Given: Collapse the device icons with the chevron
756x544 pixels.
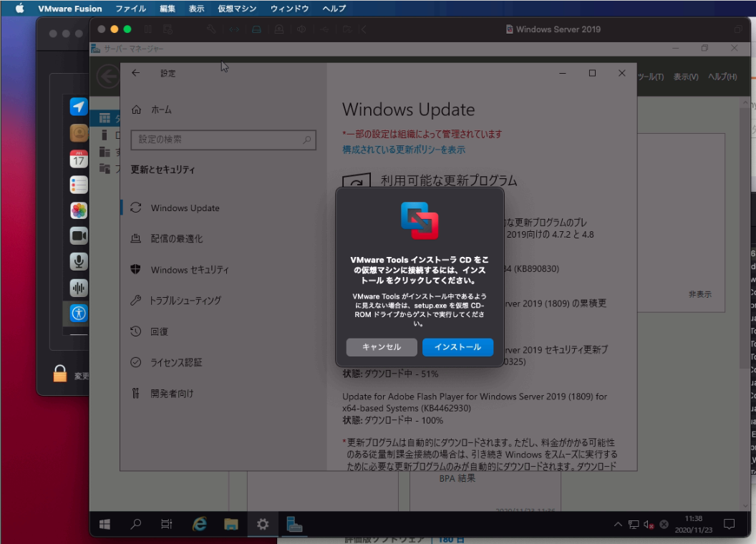Looking at the screenshot, I should click(364, 29).
